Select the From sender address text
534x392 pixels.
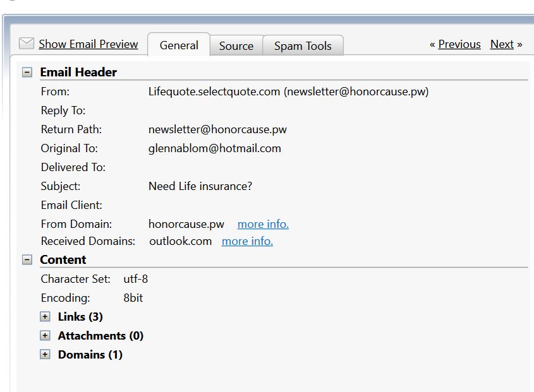[x=288, y=92]
